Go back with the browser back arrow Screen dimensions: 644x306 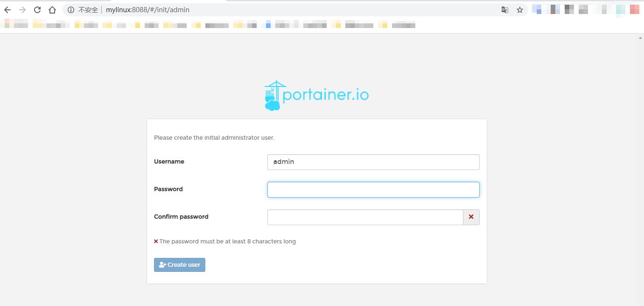7,10
